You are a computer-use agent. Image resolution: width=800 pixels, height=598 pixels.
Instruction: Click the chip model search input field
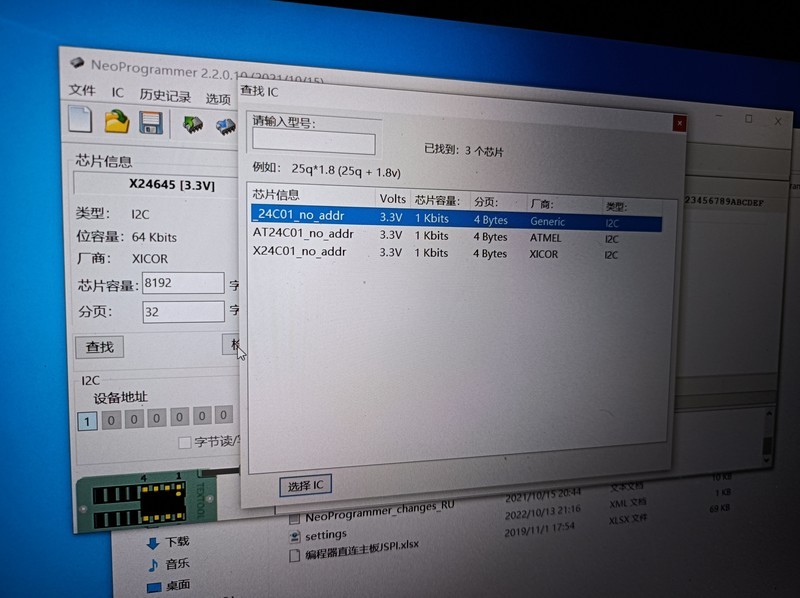(x=313, y=144)
